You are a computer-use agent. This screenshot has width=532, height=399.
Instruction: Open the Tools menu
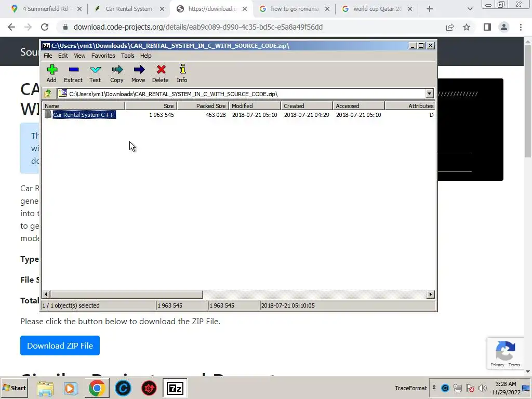click(128, 56)
